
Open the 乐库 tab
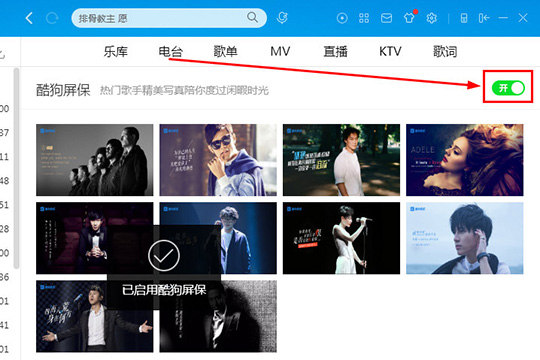point(116,52)
